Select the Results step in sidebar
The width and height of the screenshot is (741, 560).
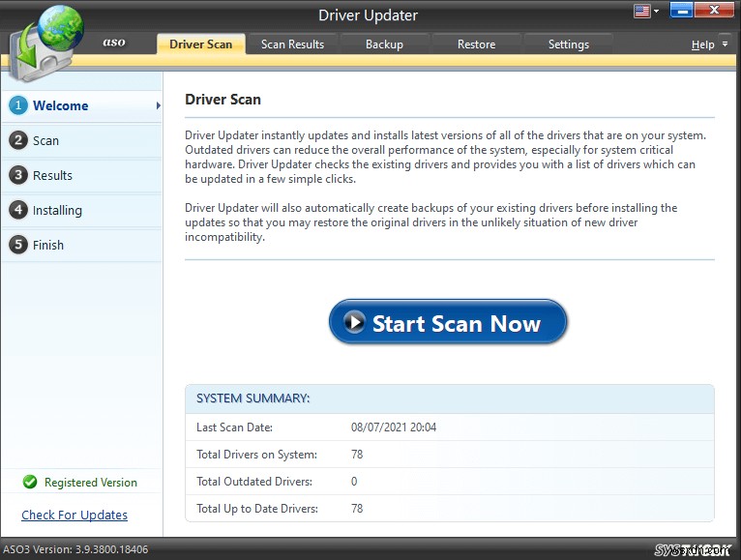82,175
